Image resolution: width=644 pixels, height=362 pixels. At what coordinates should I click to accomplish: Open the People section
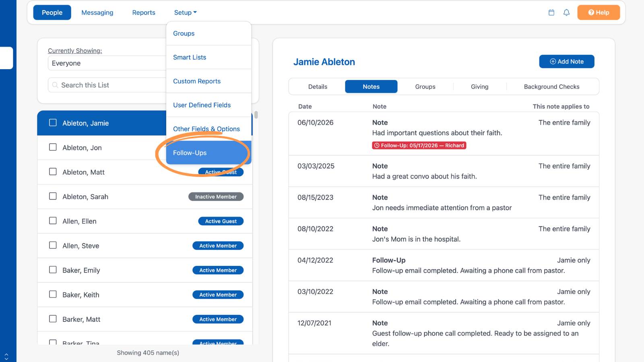pos(52,12)
